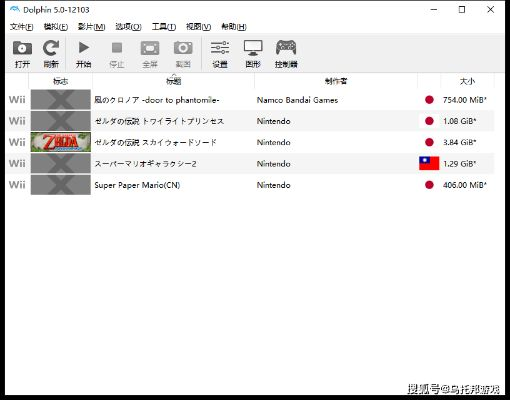Screen dimensions: 510x400
Task: Click the Taiwan flag in the Mario Galaxy 2 row
Action: (x=429, y=163)
